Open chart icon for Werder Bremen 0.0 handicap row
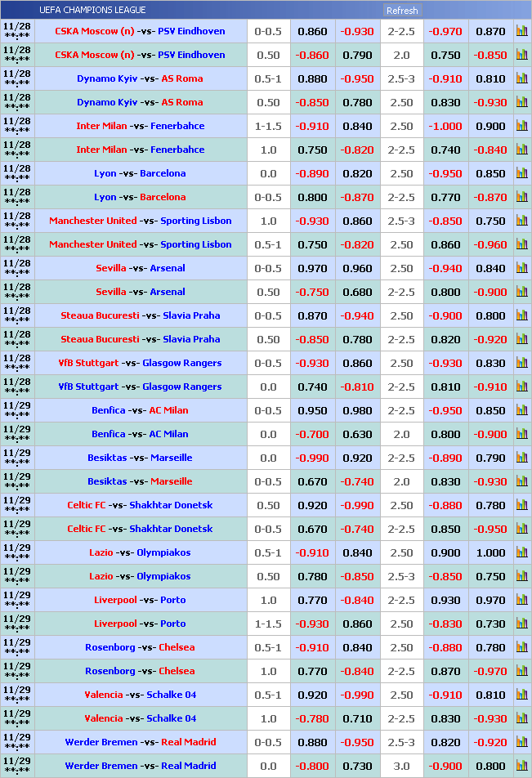The image size is (532, 778). [x=521, y=766]
